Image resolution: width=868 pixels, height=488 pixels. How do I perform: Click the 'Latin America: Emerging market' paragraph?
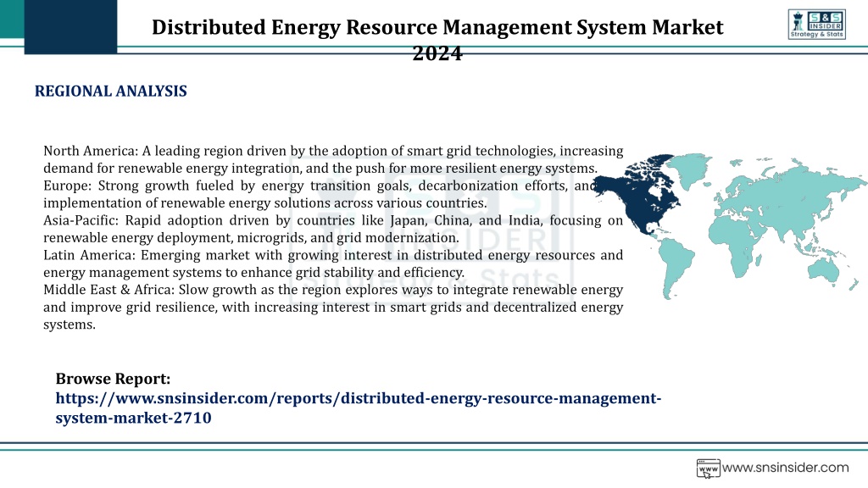click(x=333, y=264)
